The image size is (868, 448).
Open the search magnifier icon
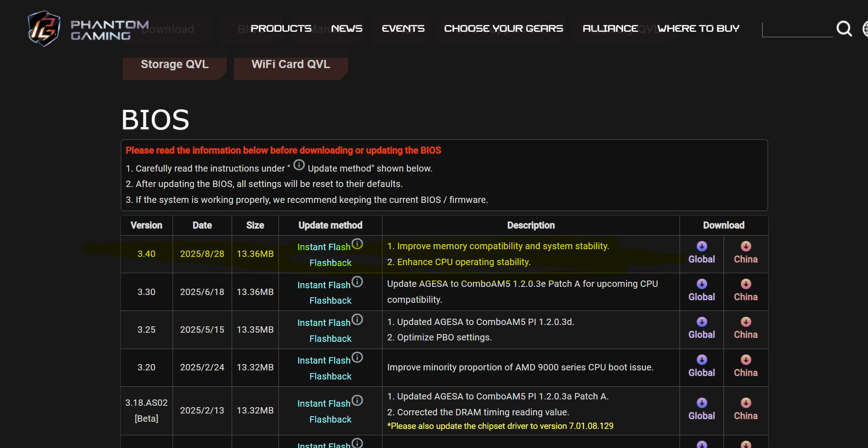click(844, 29)
